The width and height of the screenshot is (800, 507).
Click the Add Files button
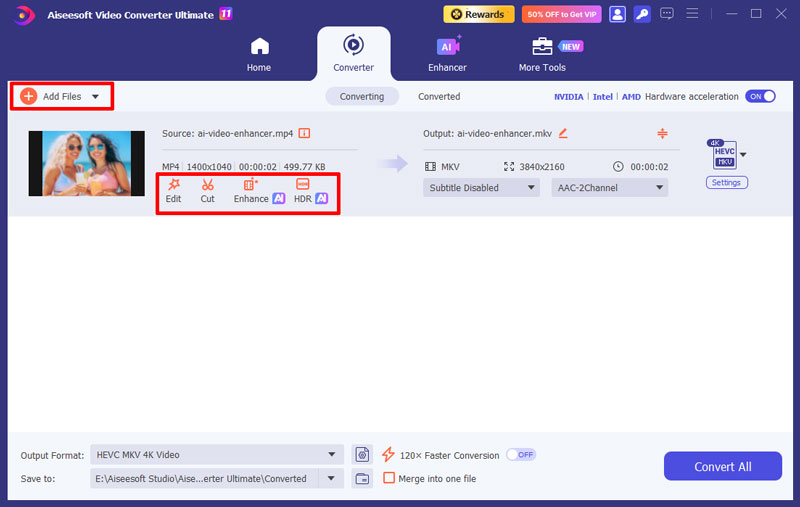[x=62, y=96]
